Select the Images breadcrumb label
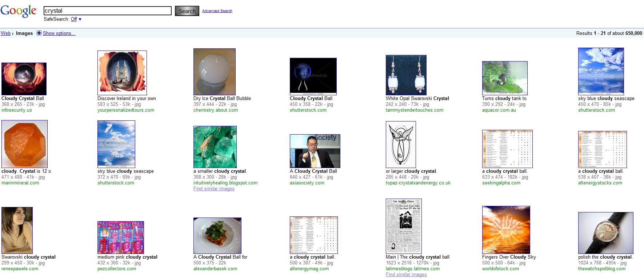This screenshot has width=644, height=279. pyautogui.click(x=24, y=33)
